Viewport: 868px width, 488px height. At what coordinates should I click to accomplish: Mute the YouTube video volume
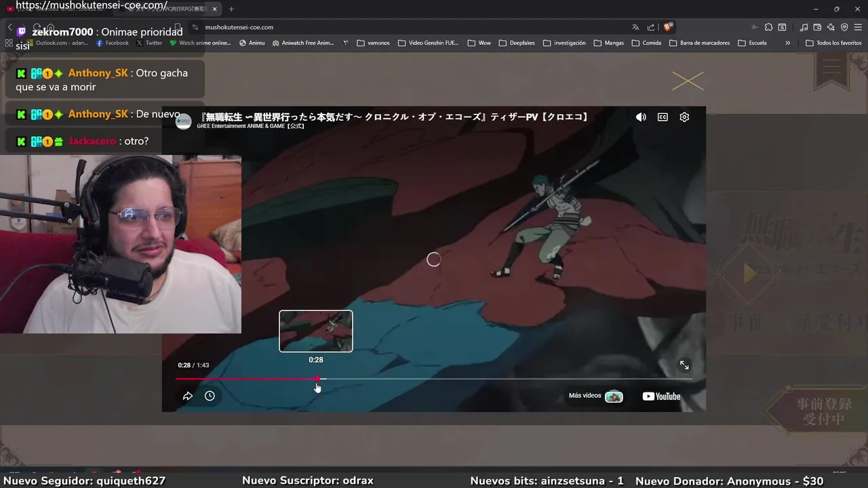[641, 117]
